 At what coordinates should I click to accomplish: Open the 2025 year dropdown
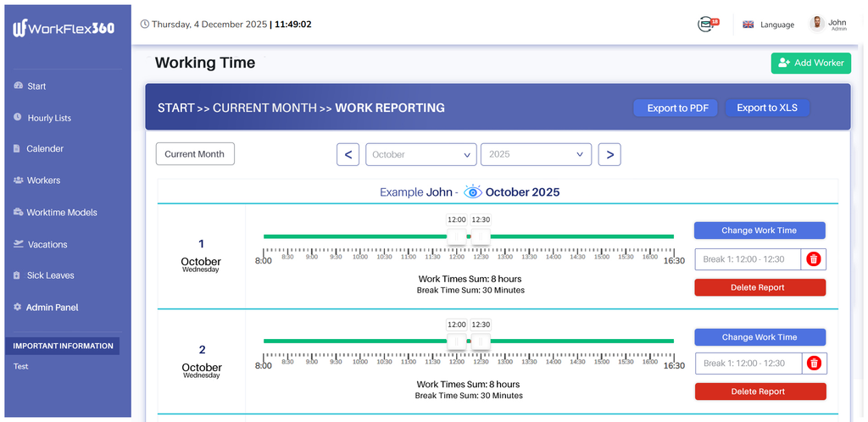point(535,154)
